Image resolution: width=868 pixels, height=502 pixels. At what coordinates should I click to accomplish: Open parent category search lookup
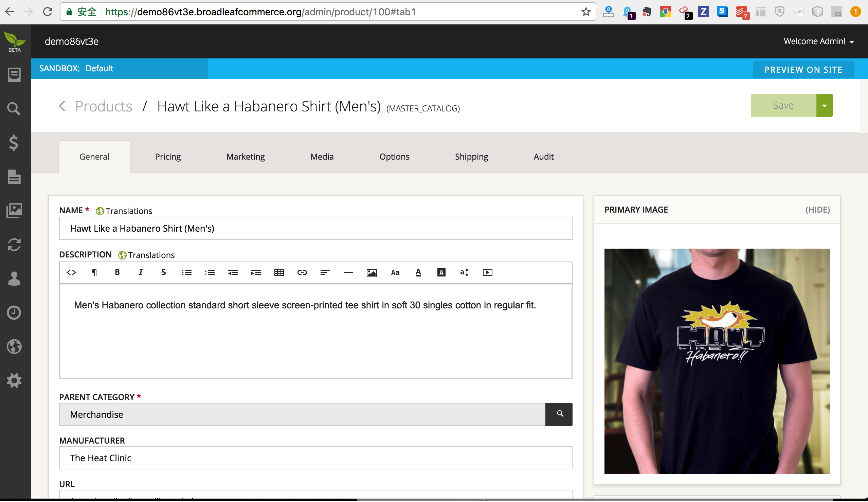(x=559, y=414)
